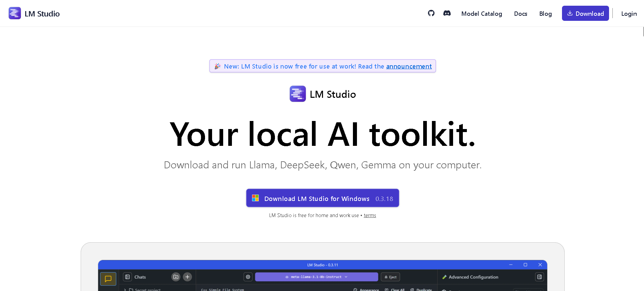Open the GitHub icon link

[431, 13]
